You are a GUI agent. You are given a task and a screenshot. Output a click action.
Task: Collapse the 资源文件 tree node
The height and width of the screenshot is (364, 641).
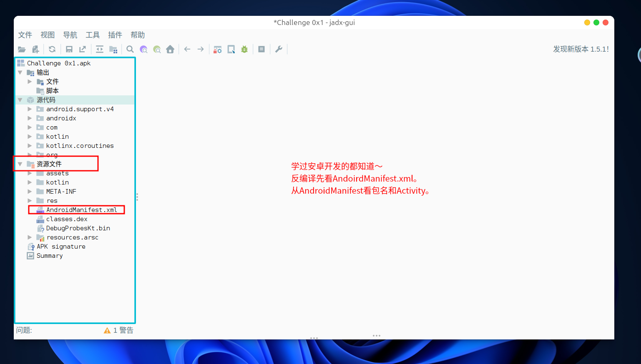click(x=20, y=164)
